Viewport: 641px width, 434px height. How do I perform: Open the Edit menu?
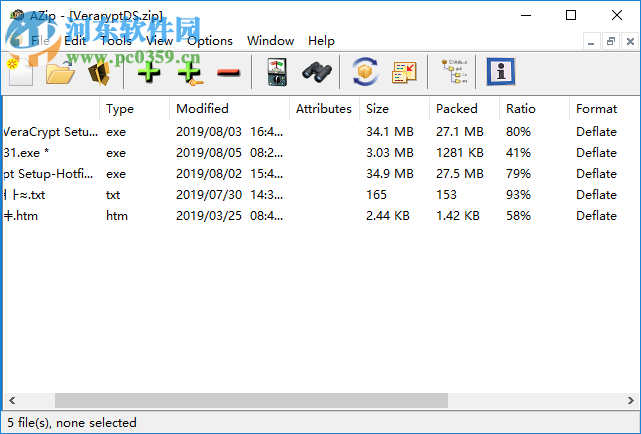pyautogui.click(x=75, y=41)
